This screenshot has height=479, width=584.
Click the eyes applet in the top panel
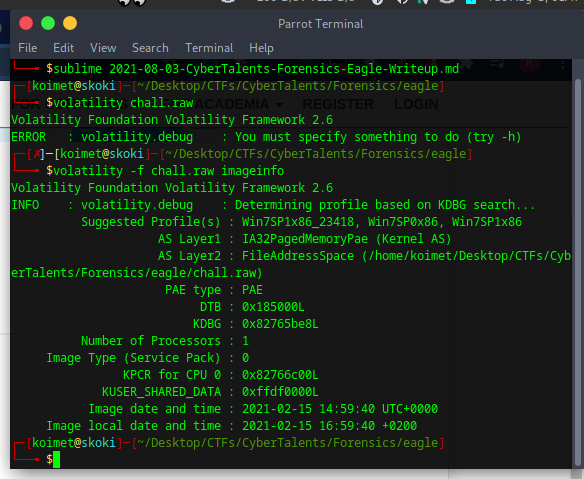(132, 3)
